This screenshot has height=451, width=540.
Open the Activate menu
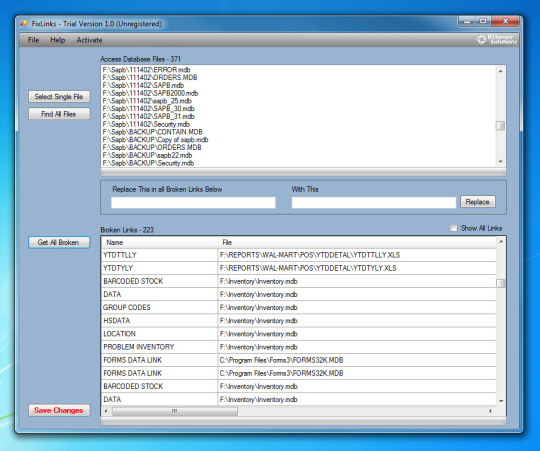point(89,40)
